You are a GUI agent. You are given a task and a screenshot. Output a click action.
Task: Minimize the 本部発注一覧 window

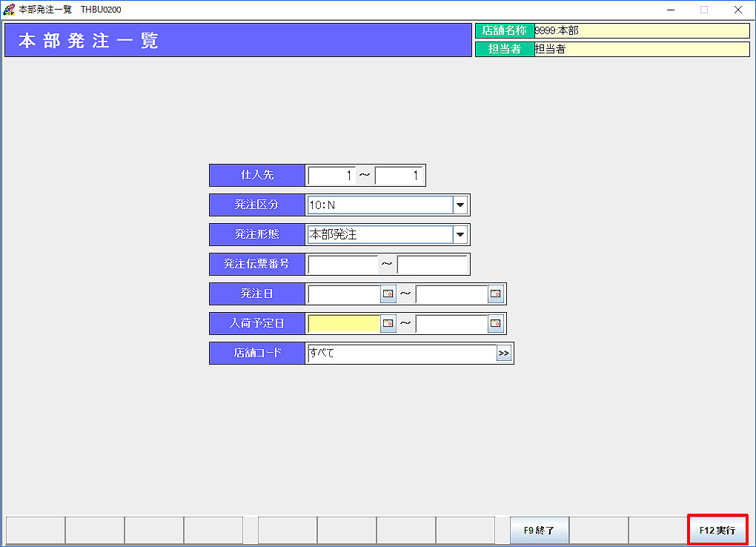[x=671, y=10]
